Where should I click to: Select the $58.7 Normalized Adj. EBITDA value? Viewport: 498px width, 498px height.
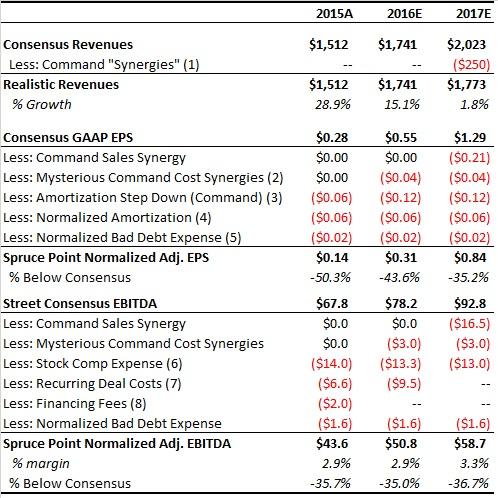[x=470, y=443]
